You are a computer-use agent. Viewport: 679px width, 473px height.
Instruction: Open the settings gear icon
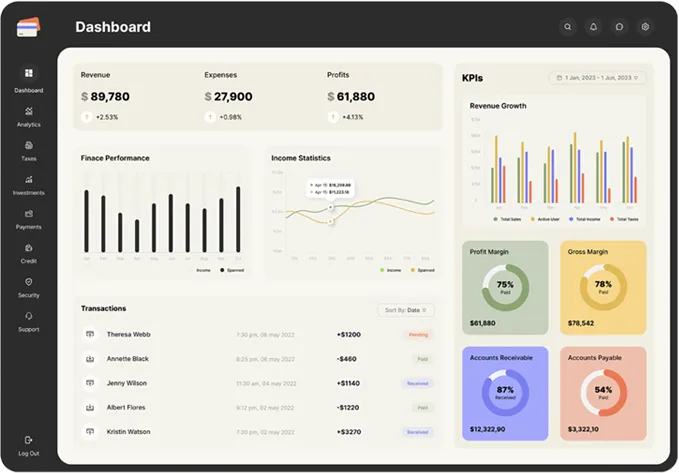coord(646,27)
